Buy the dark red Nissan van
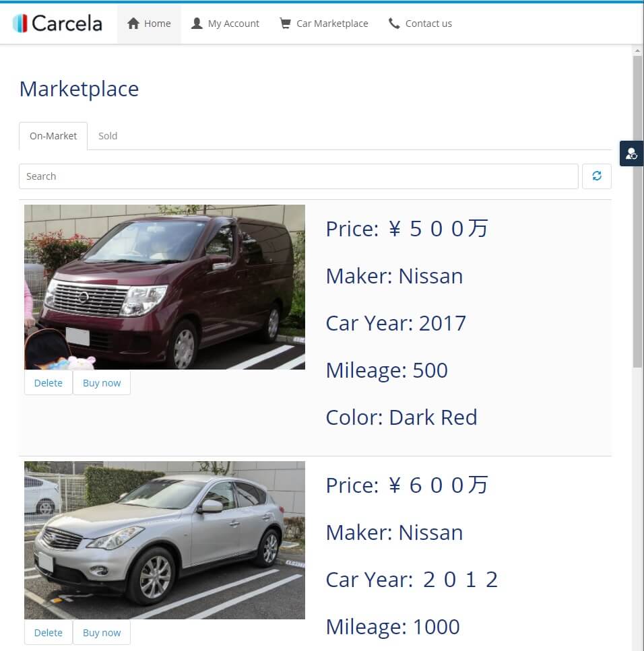The height and width of the screenshot is (651, 644). (x=102, y=383)
